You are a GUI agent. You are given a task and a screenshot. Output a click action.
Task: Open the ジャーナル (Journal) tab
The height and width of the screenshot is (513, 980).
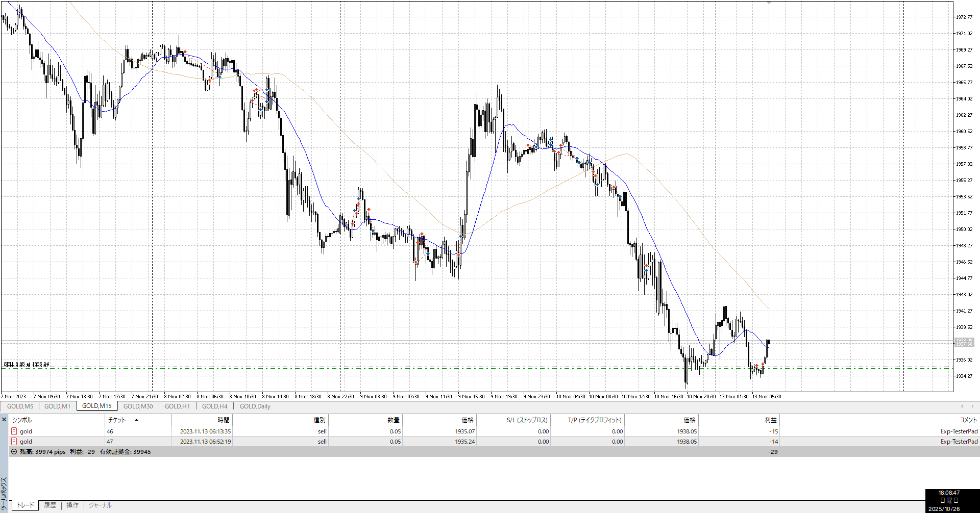click(x=100, y=505)
